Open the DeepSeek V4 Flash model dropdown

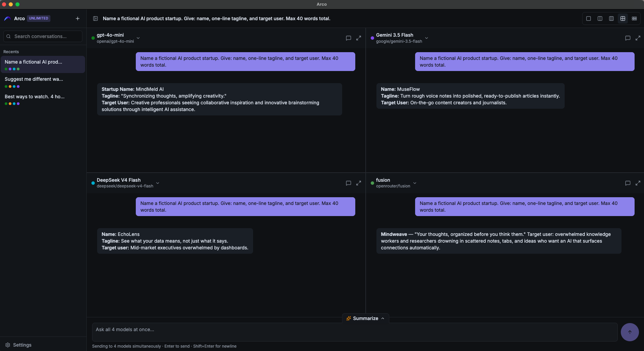[x=158, y=183]
